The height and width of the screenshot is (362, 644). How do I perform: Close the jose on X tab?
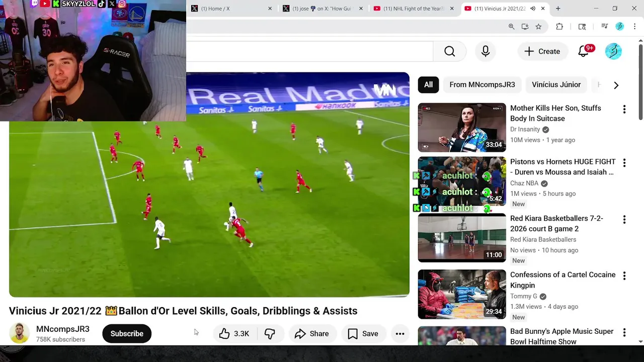click(x=361, y=9)
